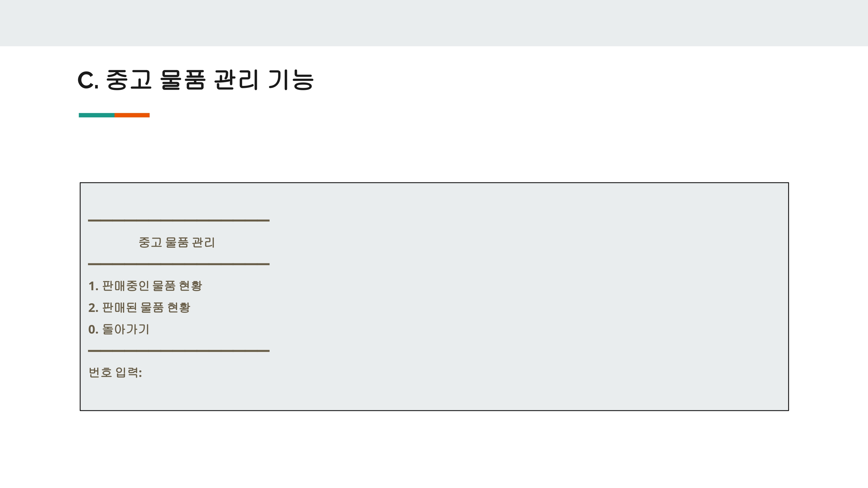Click the teal accent bar segment
This screenshot has height=488, width=868.
pyautogui.click(x=96, y=115)
